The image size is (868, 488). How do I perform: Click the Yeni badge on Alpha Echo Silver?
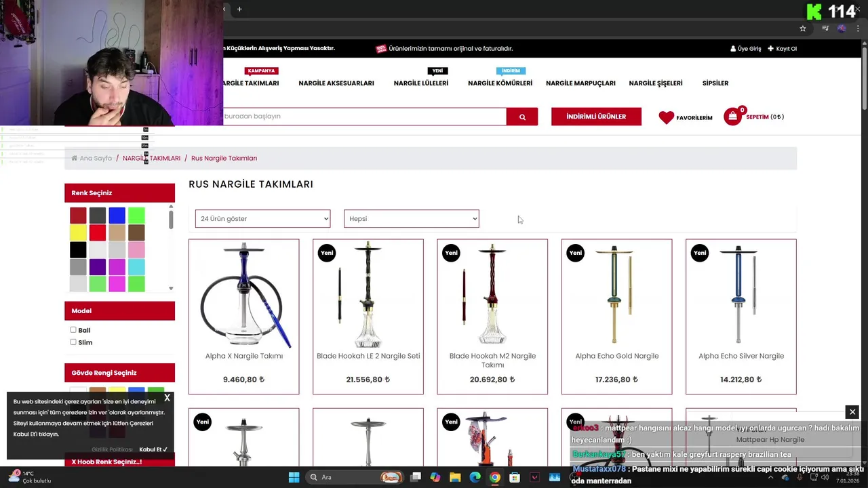tap(700, 253)
